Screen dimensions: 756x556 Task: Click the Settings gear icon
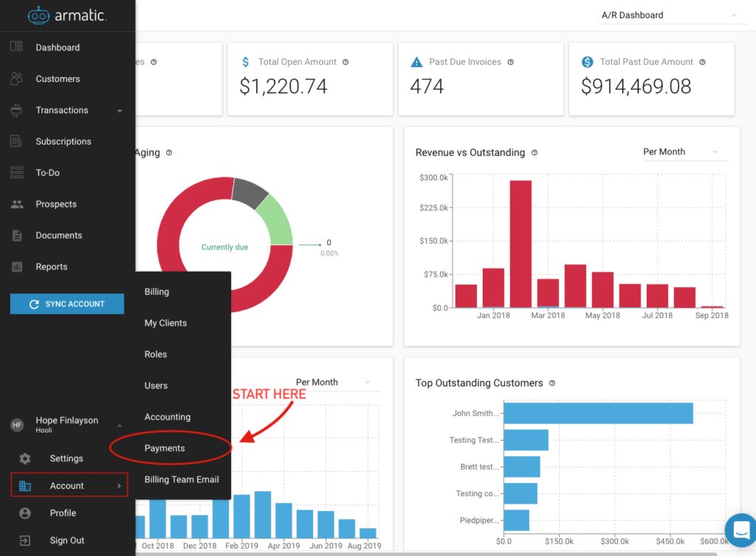click(x=25, y=459)
